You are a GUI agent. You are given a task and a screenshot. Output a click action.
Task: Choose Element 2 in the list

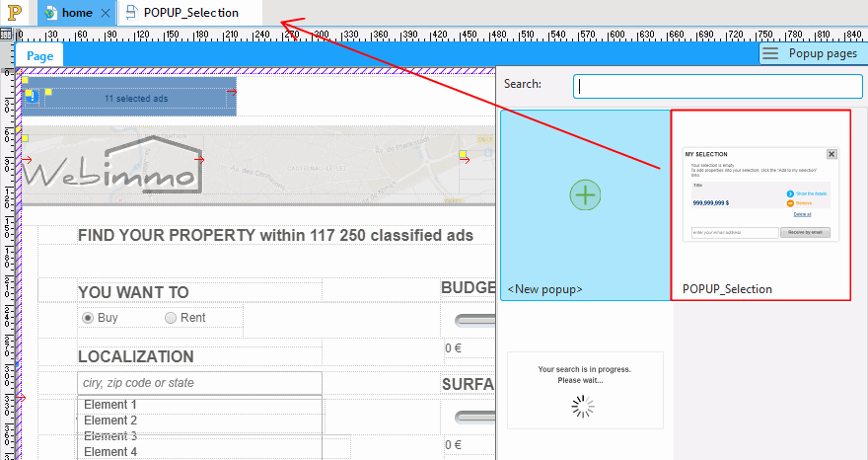[110, 421]
